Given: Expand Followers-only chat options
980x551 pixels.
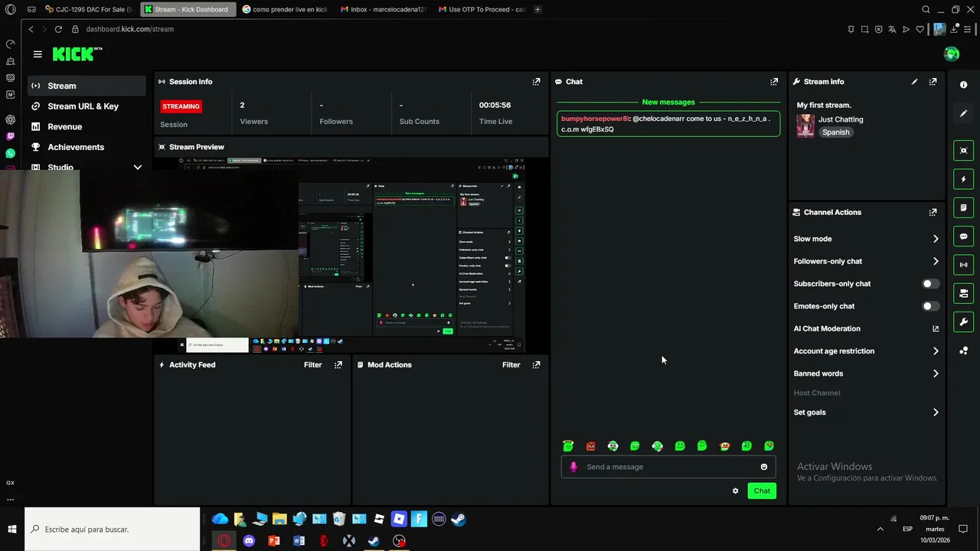Looking at the screenshot, I should coord(936,262).
